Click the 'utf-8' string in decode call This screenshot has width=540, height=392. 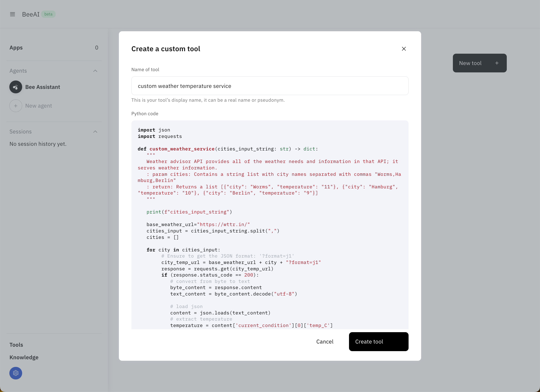pos(284,294)
